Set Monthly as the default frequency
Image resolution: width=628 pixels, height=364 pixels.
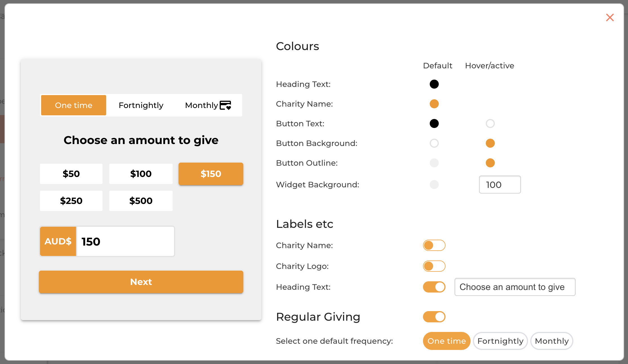[x=552, y=341]
